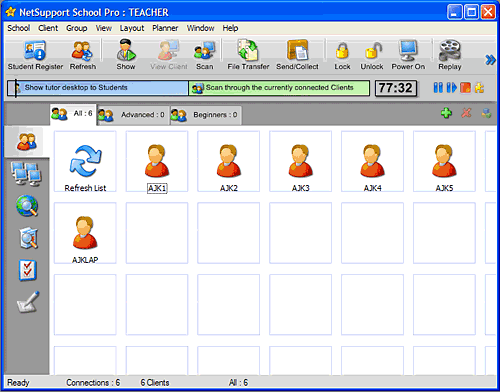Launch the Scan tool in toolbar

click(x=204, y=55)
